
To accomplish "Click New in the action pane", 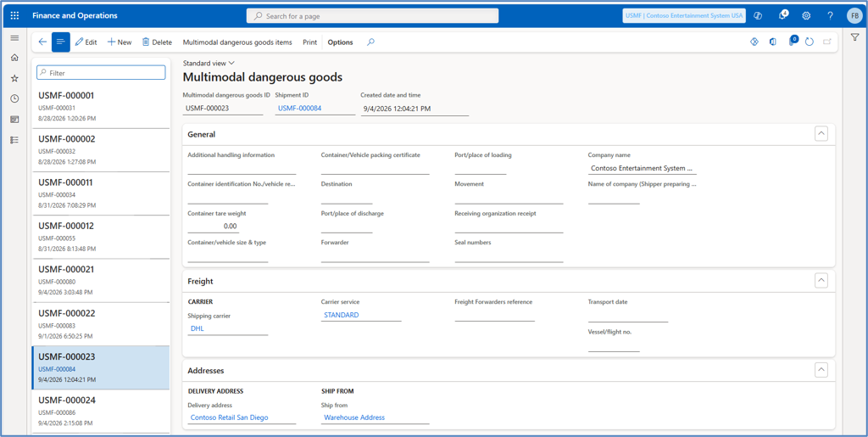I will coord(120,42).
